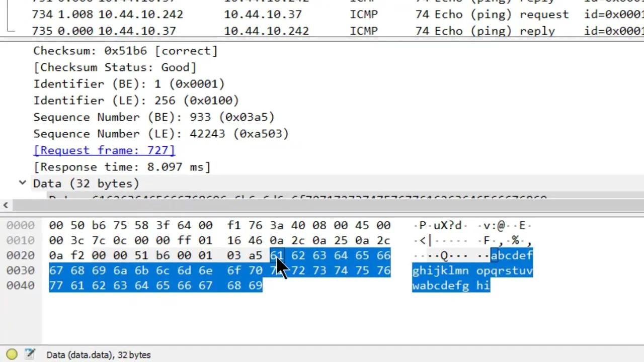Click the 'Data (data.data), 32 bytes' status text
This screenshot has width=644, height=362.
tap(99, 355)
